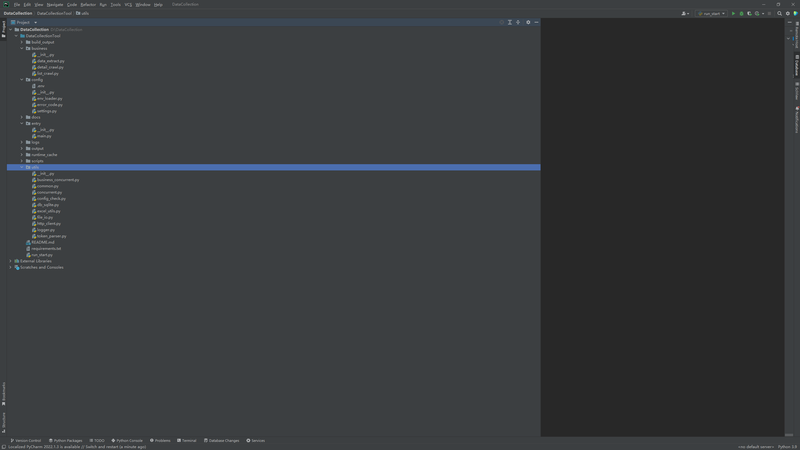Open the VCS menu
800x450 pixels.
(x=128, y=5)
